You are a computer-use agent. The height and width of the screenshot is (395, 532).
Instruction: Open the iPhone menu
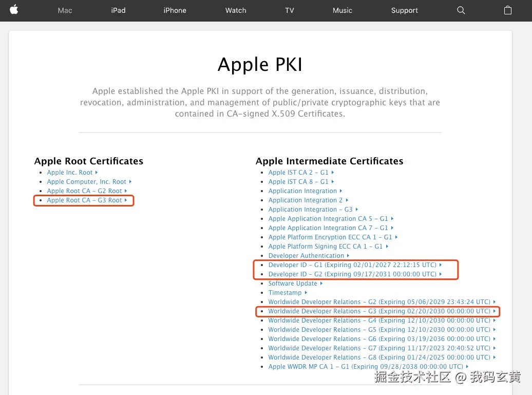175,10
